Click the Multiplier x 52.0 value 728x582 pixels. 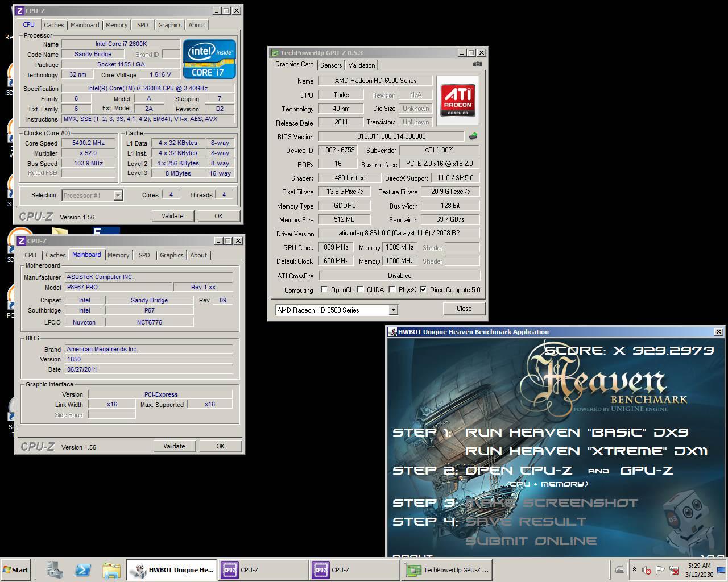click(88, 153)
